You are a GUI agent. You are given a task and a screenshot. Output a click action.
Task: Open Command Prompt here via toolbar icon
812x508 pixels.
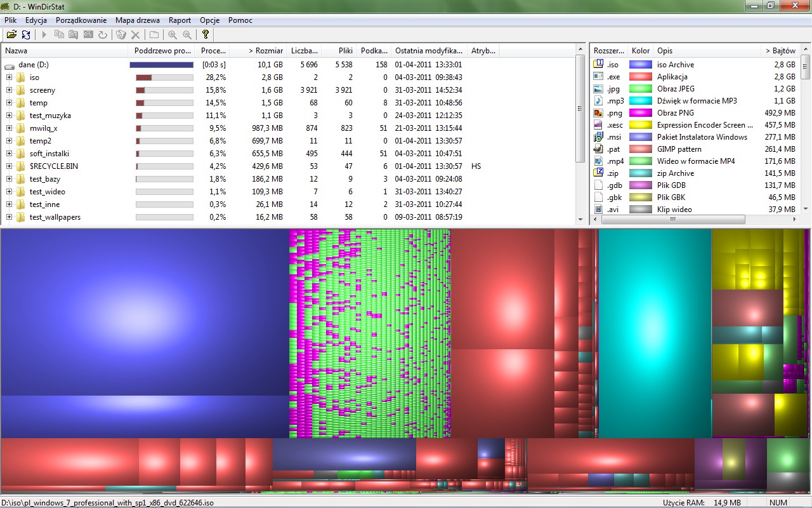pos(88,35)
